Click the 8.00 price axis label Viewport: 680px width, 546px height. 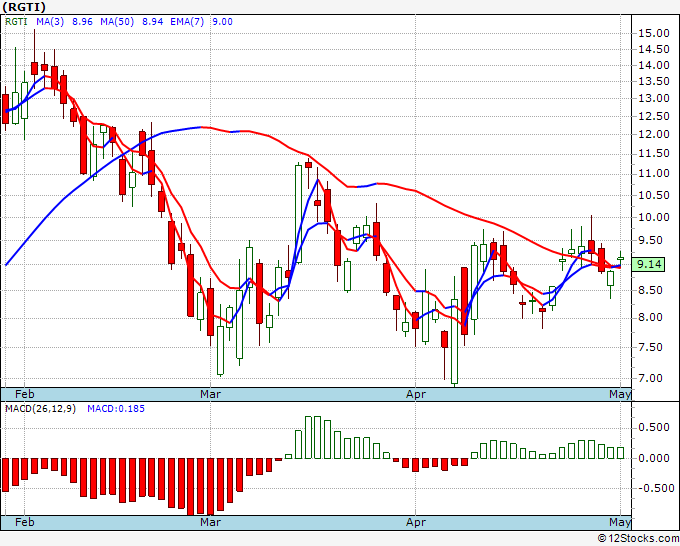pos(651,317)
